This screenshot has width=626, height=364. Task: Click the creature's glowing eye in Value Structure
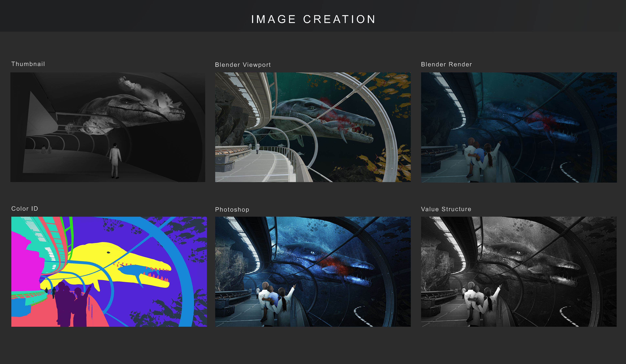519,253
